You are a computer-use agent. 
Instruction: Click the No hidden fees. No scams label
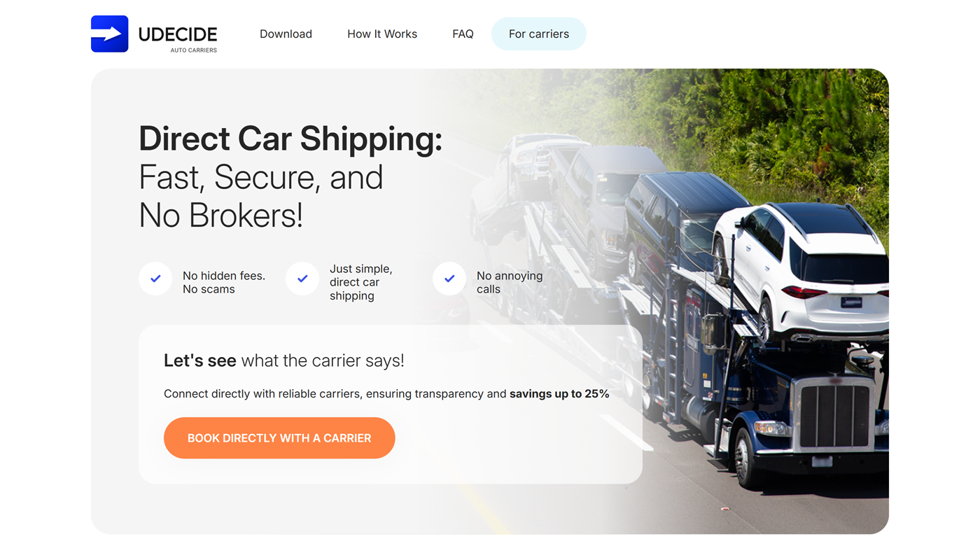pyautogui.click(x=224, y=282)
